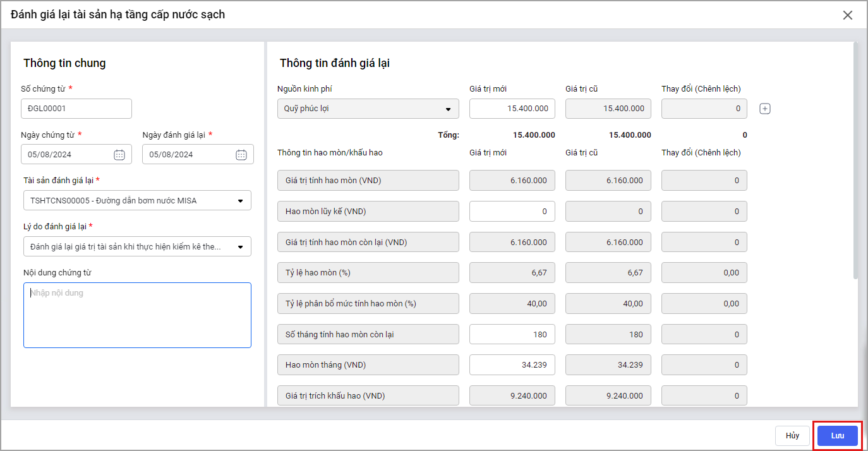868x451 pixels.
Task: Click Hao mòn tháng new value field
Action: [x=512, y=365]
